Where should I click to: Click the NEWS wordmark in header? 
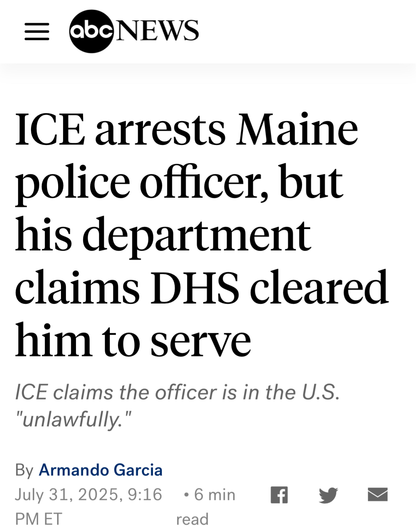158,31
